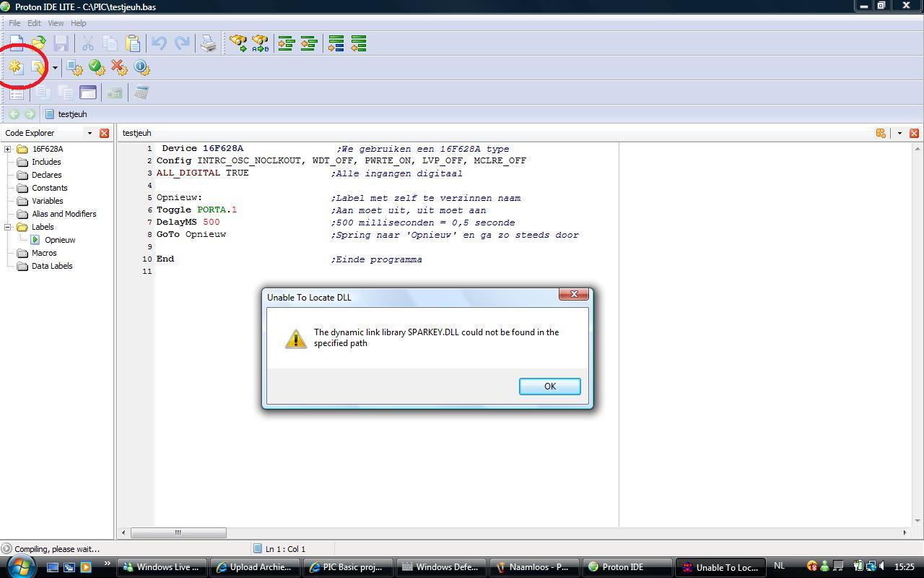The height and width of the screenshot is (578, 924).
Task: Open Loader Options icon with gear
Action: [74, 68]
